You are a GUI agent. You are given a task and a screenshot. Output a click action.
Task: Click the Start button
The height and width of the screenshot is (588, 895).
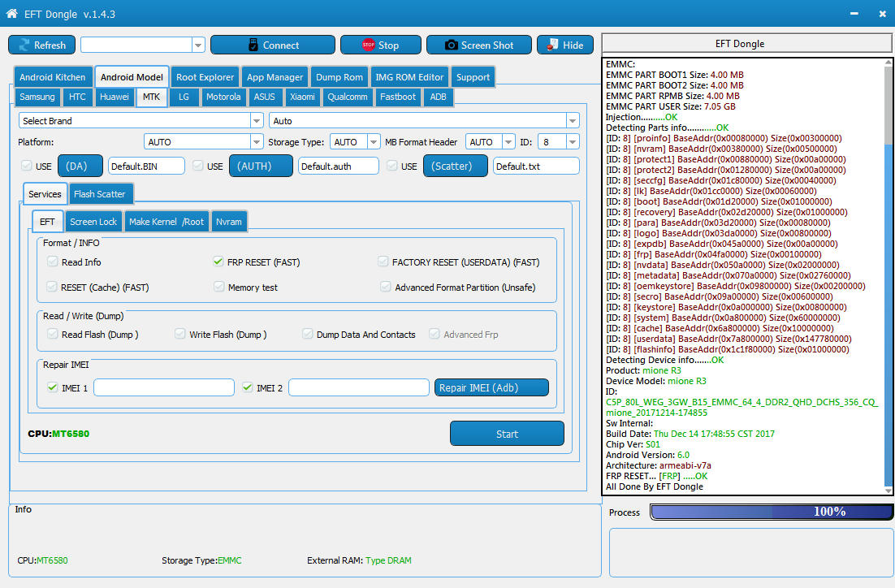pos(507,434)
